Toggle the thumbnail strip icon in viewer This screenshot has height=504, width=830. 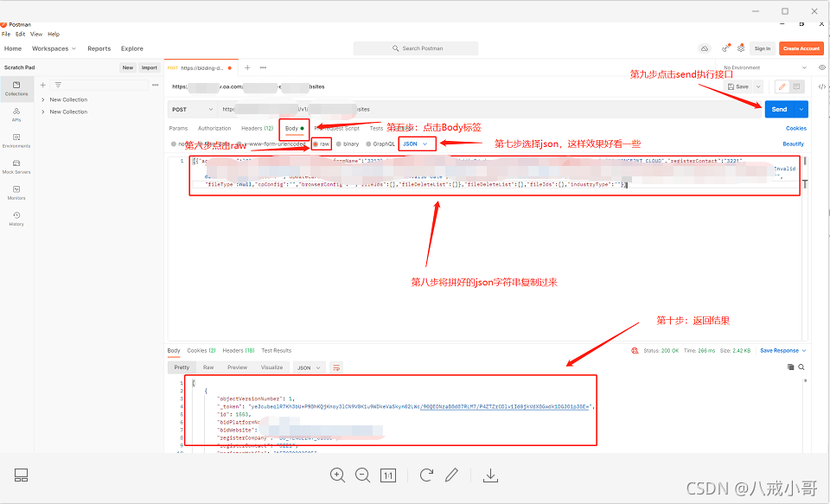(21, 475)
